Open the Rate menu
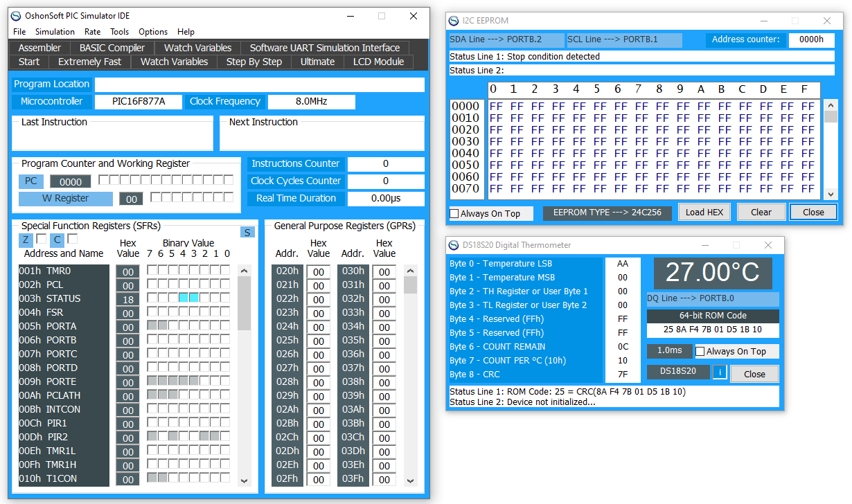 coord(92,31)
